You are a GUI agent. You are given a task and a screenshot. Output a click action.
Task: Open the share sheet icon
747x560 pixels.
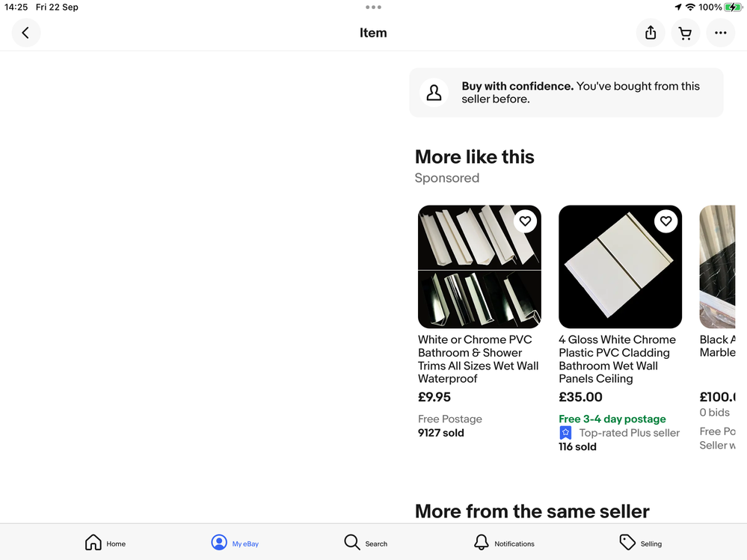point(651,33)
